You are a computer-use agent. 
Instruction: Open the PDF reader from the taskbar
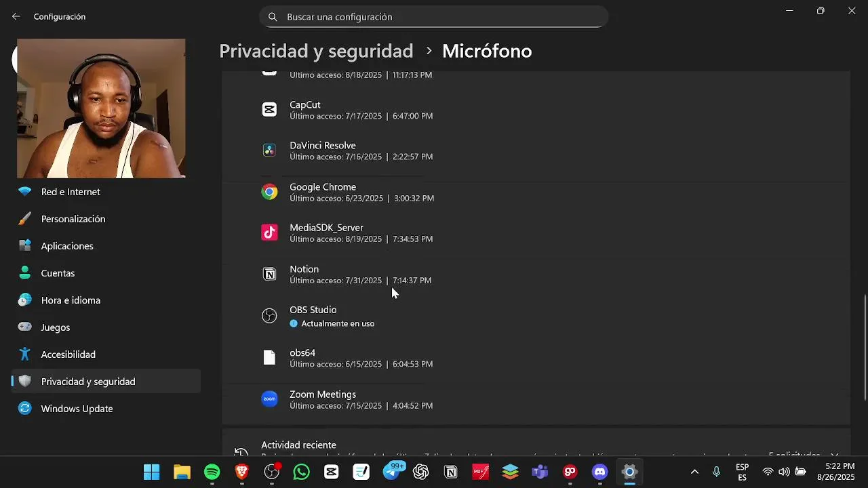(480, 472)
